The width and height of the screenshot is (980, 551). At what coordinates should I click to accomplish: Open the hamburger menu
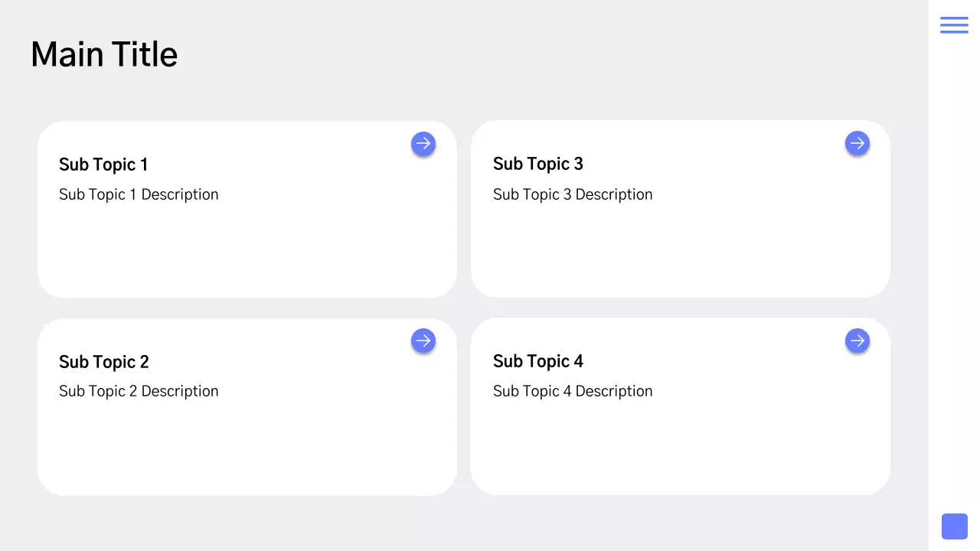pyautogui.click(x=954, y=24)
